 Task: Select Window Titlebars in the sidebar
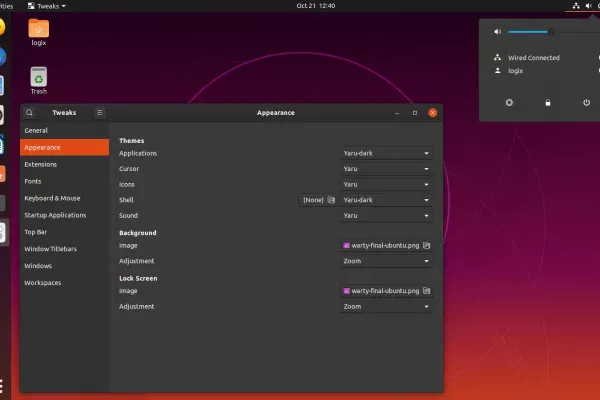pyautogui.click(x=64, y=249)
